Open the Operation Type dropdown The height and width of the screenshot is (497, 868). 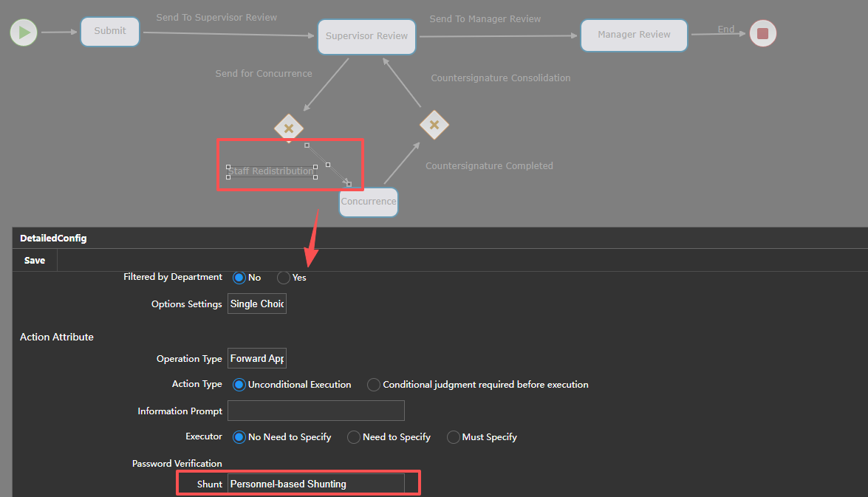[256, 358]
